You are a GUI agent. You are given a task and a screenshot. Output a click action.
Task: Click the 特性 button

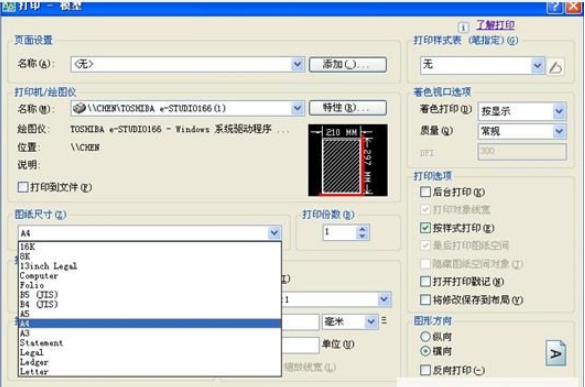coord(348,108)
